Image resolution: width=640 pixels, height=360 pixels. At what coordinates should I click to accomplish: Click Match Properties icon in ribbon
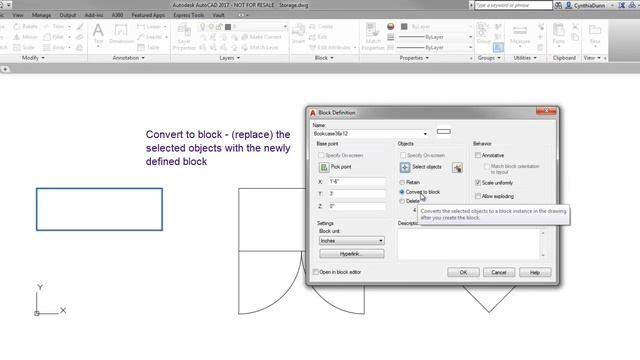[x=372, y=37]
